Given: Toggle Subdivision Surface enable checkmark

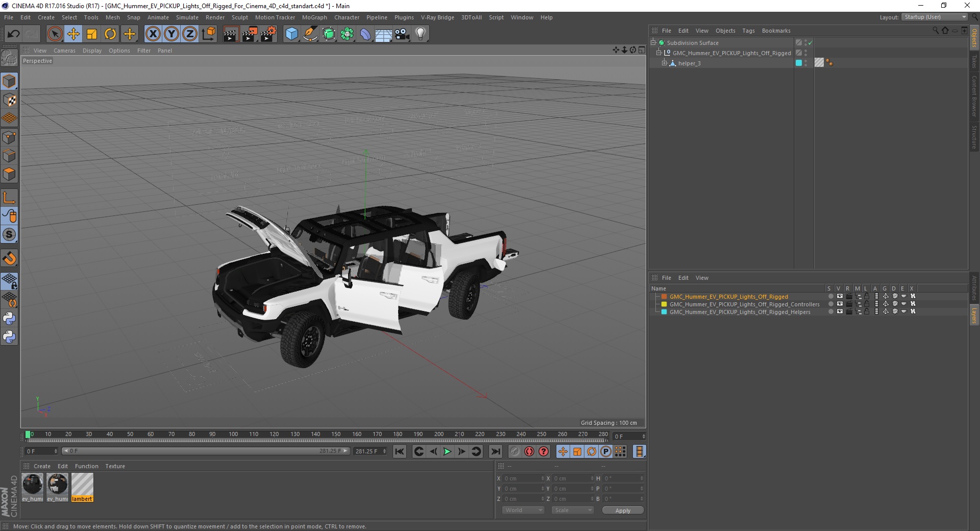Looking at the screenshot, I should 811,43.
